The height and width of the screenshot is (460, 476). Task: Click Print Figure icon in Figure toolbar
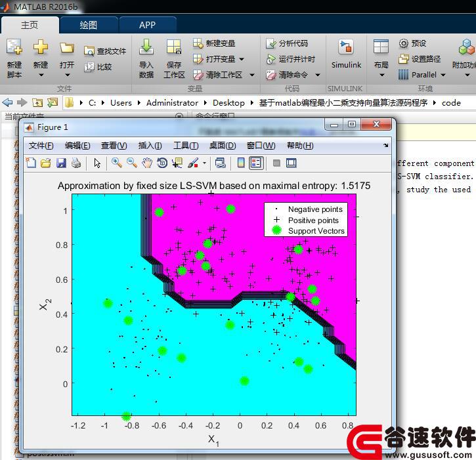pyautogui.click(x=76, y=163)
